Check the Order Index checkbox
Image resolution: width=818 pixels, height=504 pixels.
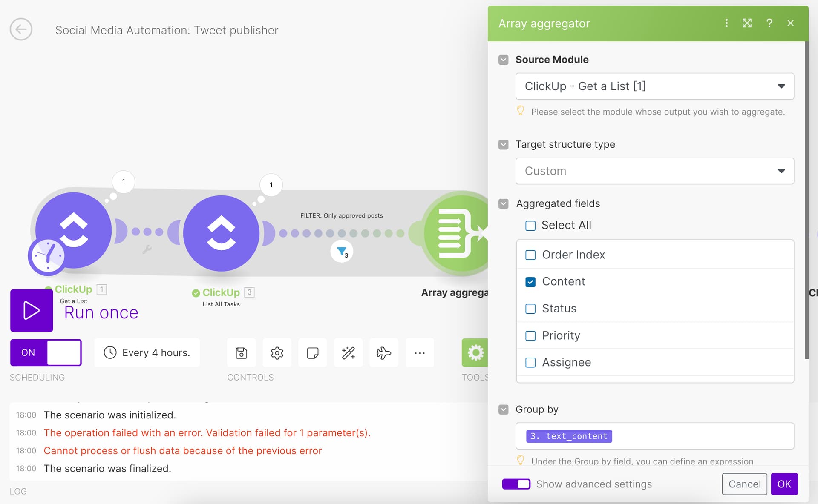pos(530,255)
